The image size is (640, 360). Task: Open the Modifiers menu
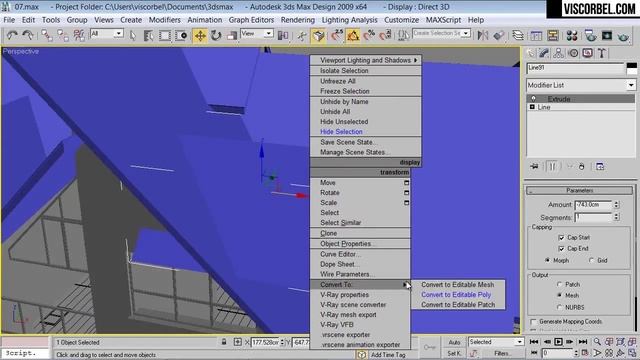tap(163, 20)
